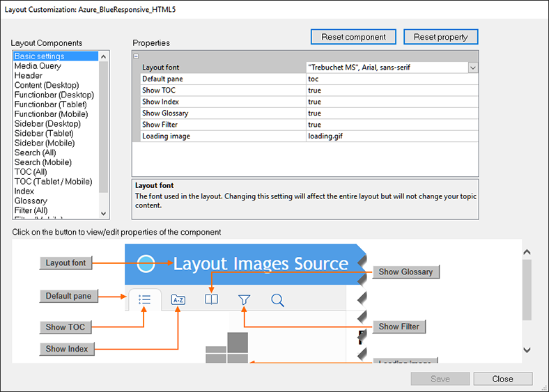Screen dimensions: 549x392
Task: Select Media Query in Layout Components
Action: click(38, 66)
